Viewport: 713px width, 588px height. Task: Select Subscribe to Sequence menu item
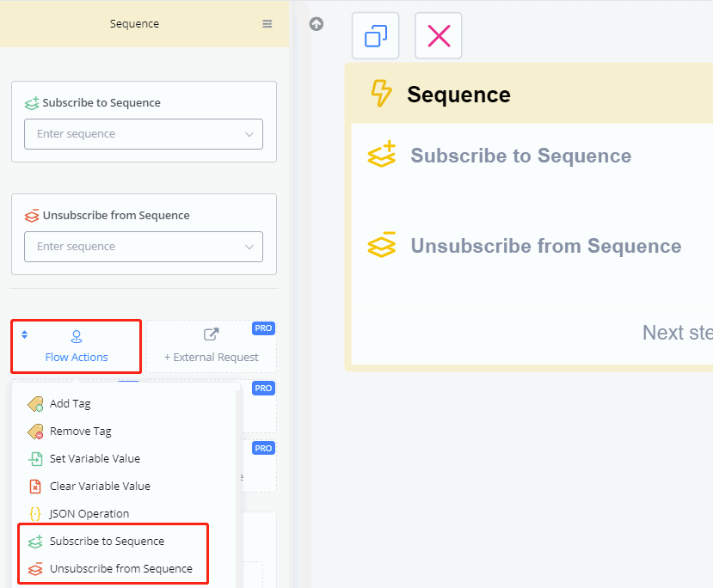(x=107, y=542)
